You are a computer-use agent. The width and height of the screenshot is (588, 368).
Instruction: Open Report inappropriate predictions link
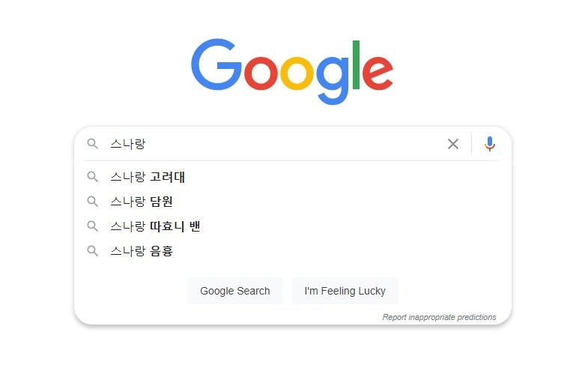439,317
